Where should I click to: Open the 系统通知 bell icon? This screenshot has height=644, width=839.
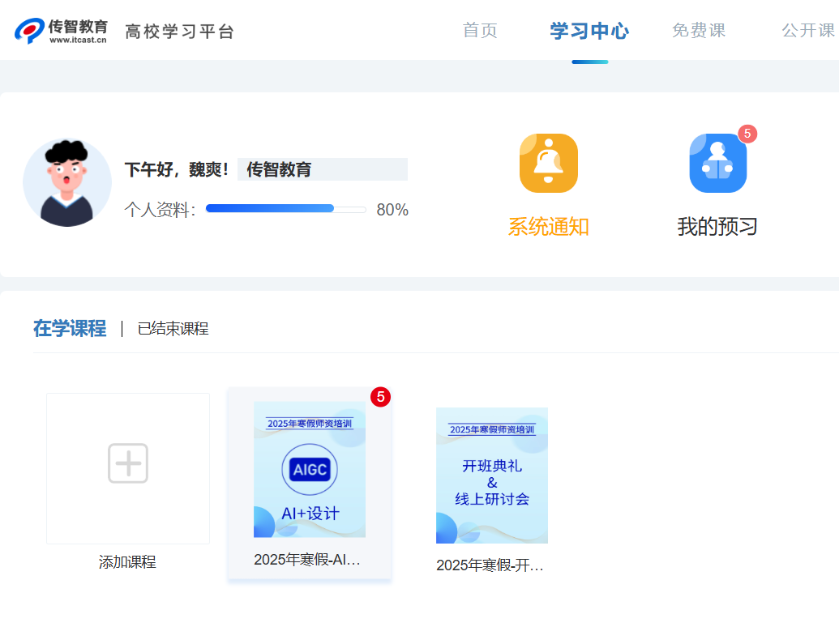pyautogui.click(x=548, y=163)
